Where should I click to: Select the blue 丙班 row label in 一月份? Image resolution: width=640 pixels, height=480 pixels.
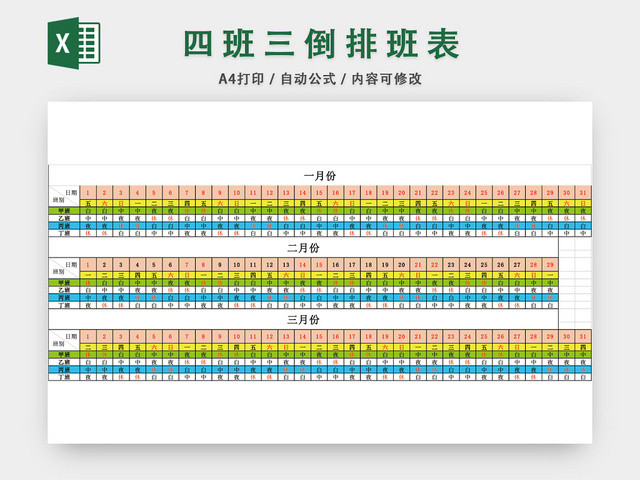click(x=64, y=226)
